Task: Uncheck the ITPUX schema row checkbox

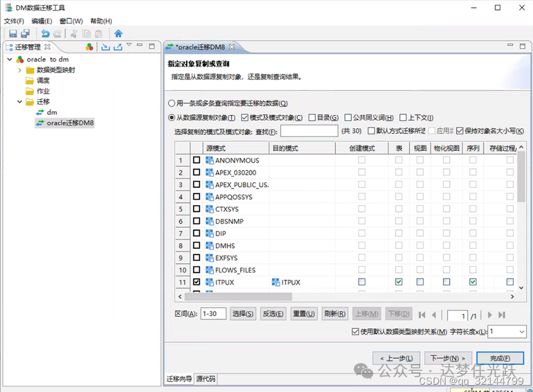Action: point(197,282)
